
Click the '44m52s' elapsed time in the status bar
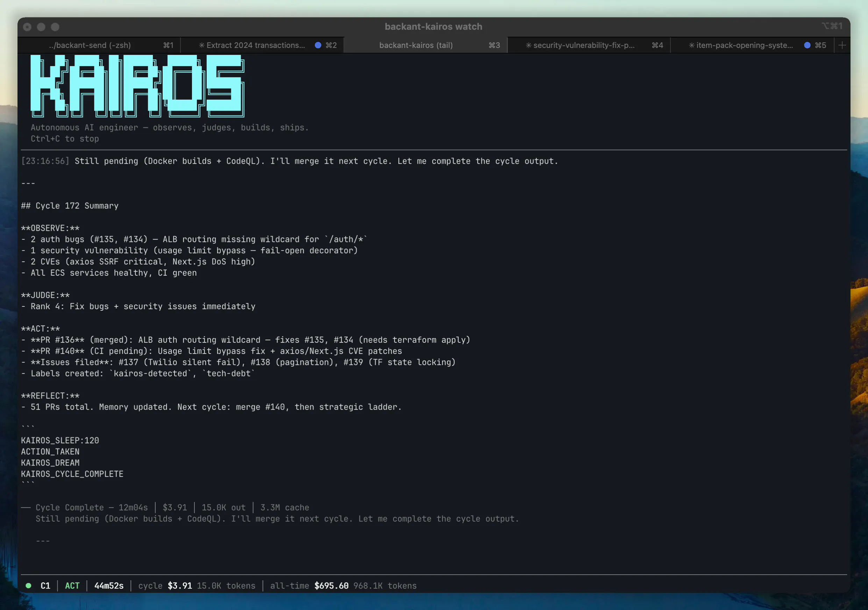[x=109, y=586]
